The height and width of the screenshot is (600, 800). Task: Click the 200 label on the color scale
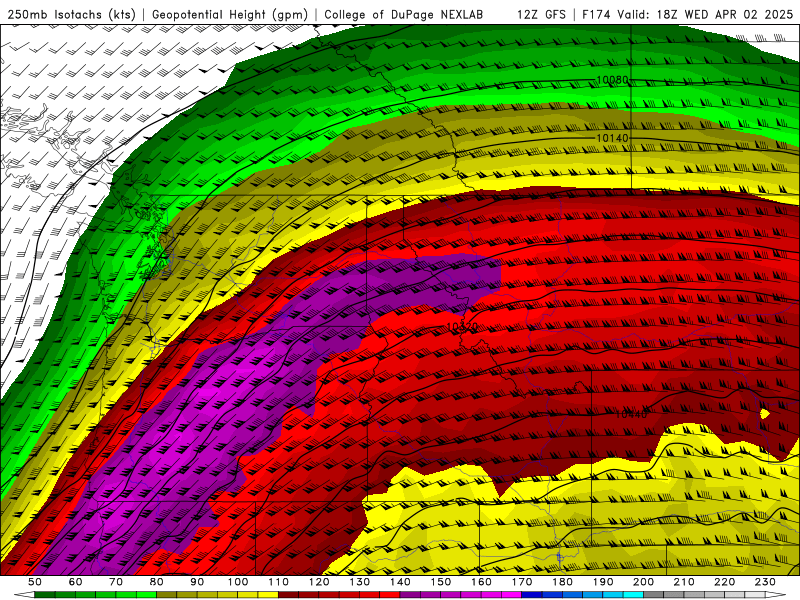tap(643, 582)
